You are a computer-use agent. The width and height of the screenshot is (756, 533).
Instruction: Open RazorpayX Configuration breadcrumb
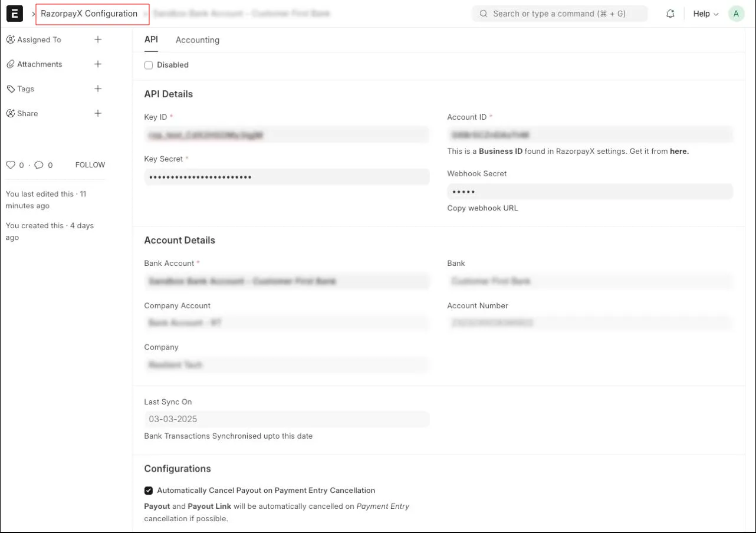coord(89,14)
